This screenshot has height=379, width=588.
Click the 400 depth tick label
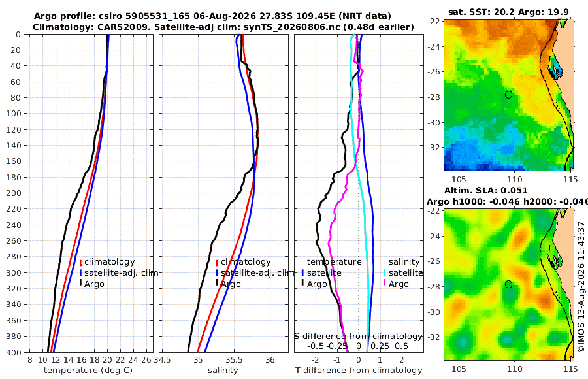pos(14,352)
